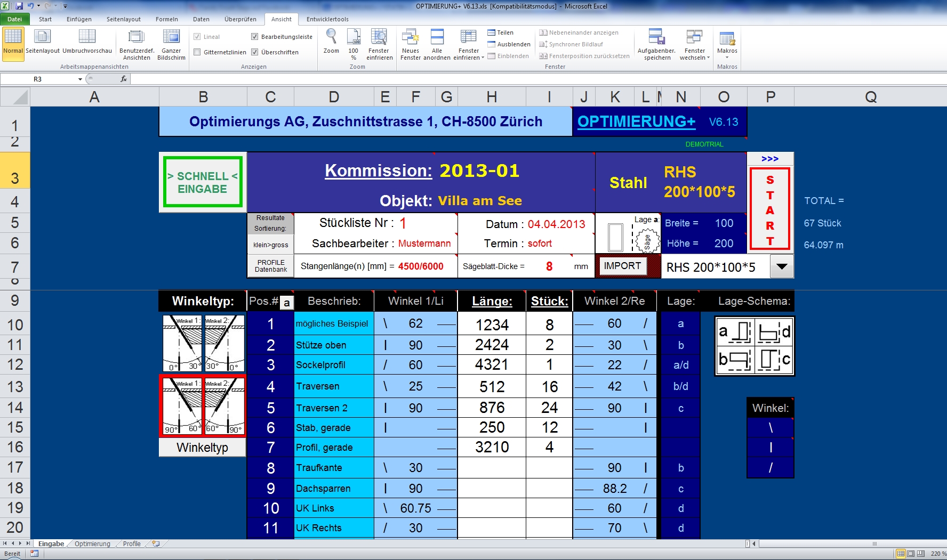Click Alle anordnen
This screenshot has height=560, width=947.
point(437,44)
